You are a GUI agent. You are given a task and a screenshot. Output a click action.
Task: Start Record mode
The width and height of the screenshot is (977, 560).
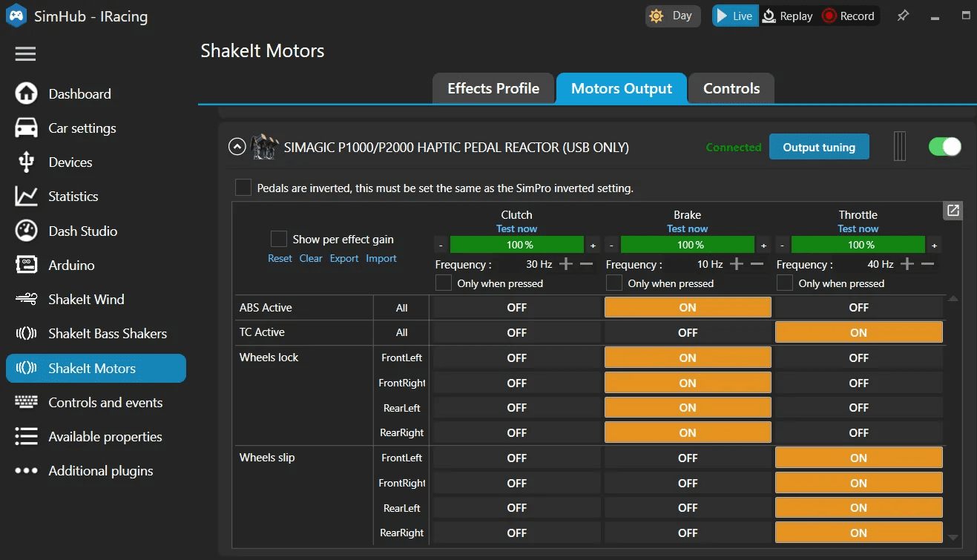point(849,16)
